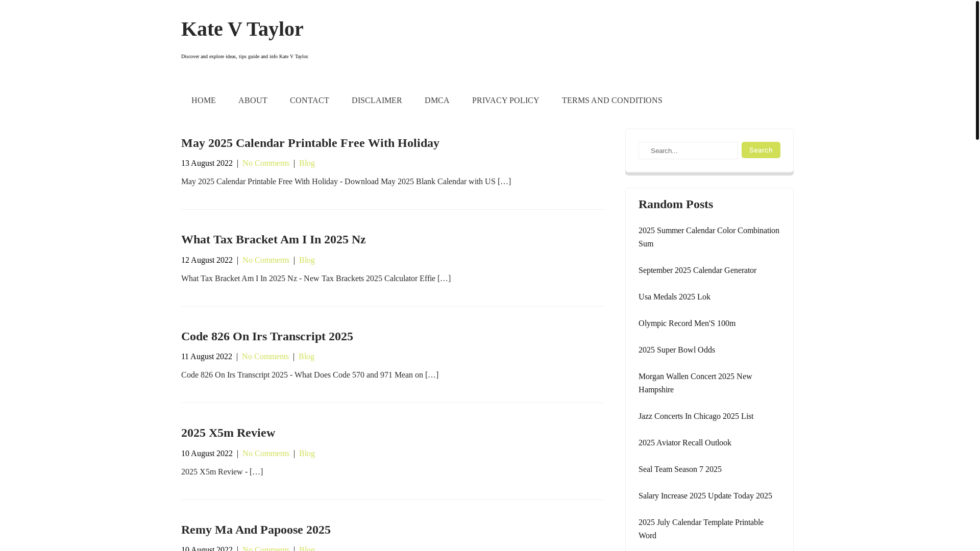The image size is (980, 551).
Task: Open September 2025 Calendar Generator
Action: point(697,270)
